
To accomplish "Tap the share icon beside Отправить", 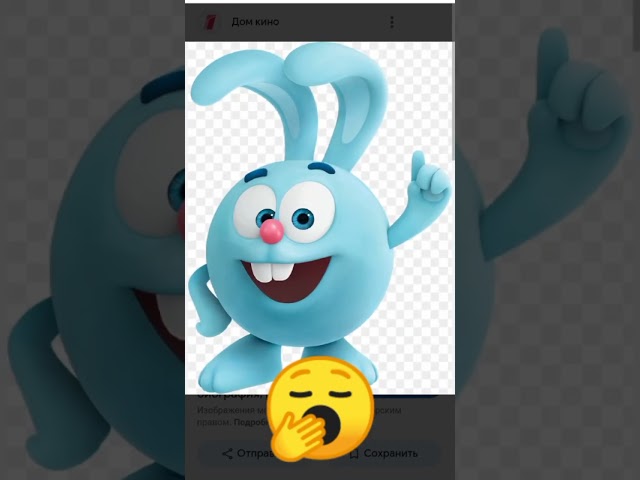I will point(227,453).
